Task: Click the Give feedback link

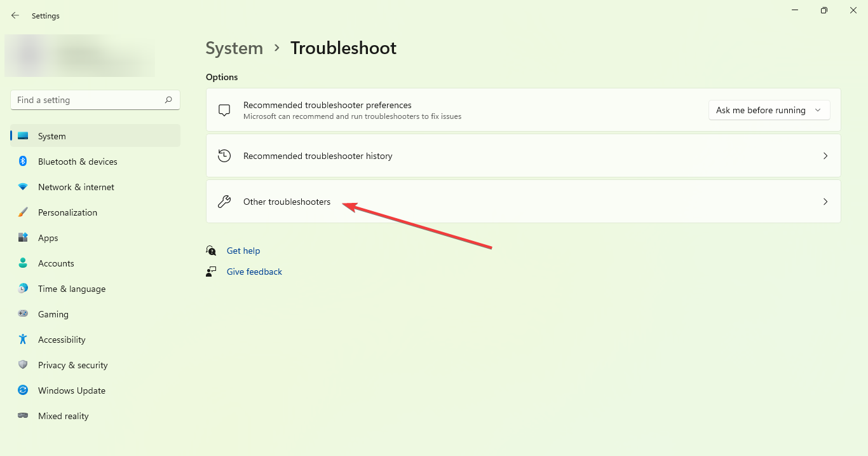Action: (254, 272)
